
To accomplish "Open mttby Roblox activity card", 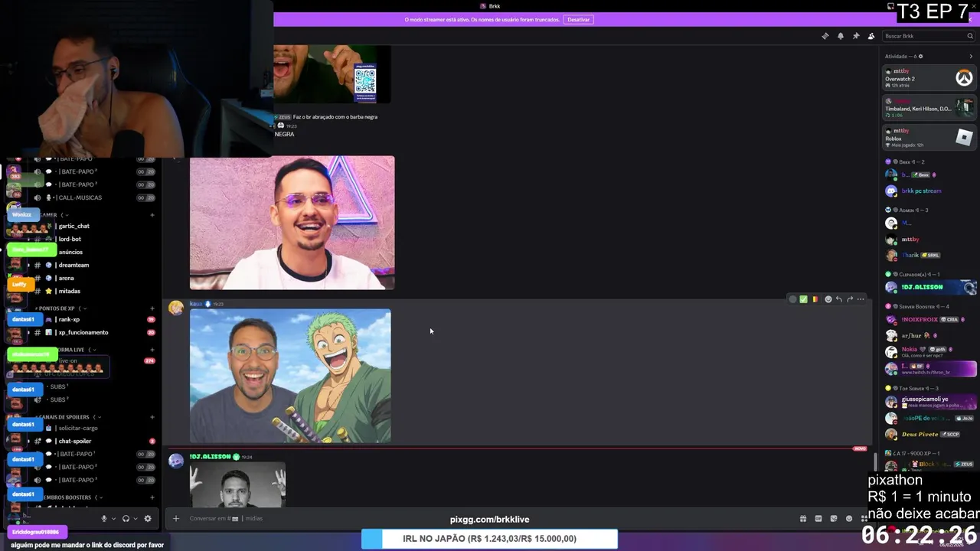I will point(929,138).
